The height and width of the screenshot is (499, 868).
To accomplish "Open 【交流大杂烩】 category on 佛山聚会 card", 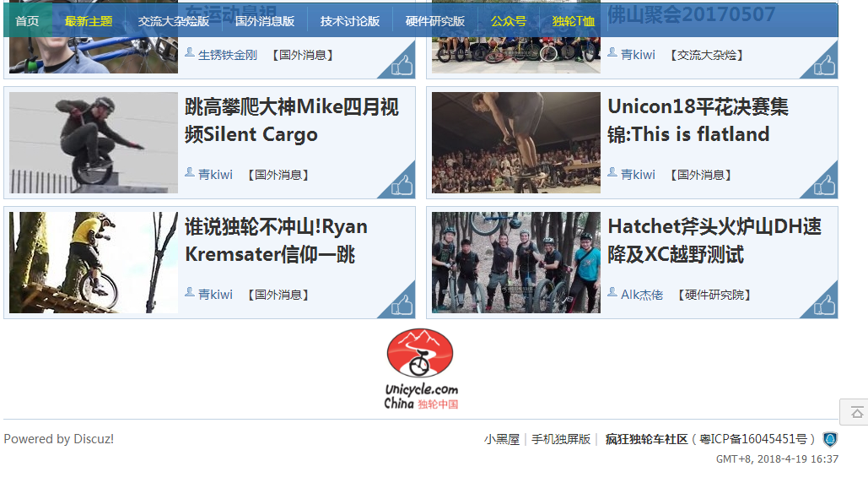I will (x=706, y=55).
